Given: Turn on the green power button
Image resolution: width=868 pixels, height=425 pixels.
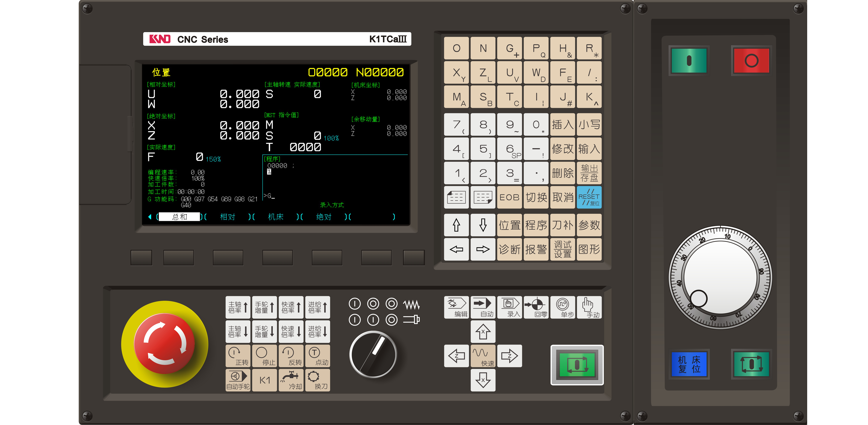Looking at the screenshot, I should click(689, 61).
